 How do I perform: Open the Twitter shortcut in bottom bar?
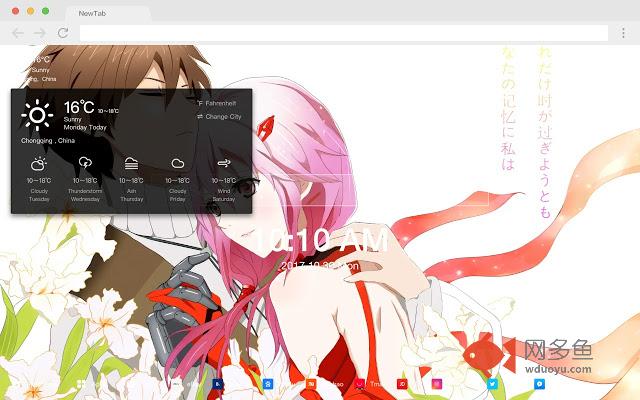coord(492,384)
